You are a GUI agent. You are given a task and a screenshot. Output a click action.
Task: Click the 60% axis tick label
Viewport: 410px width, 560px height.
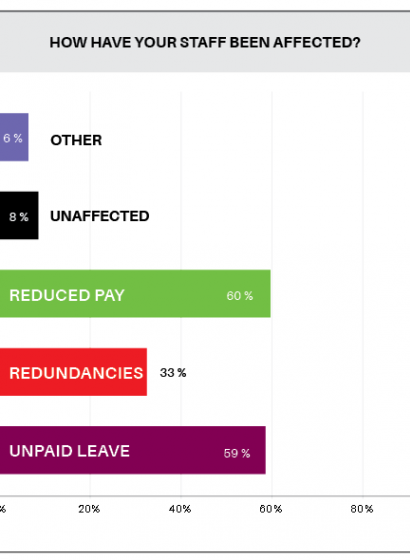[271, 509]
